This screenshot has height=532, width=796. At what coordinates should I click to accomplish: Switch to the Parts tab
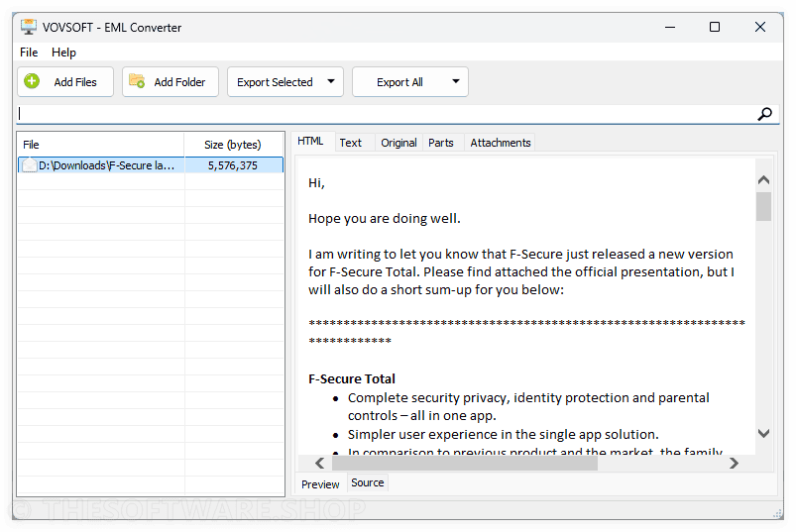click(441, 143)
